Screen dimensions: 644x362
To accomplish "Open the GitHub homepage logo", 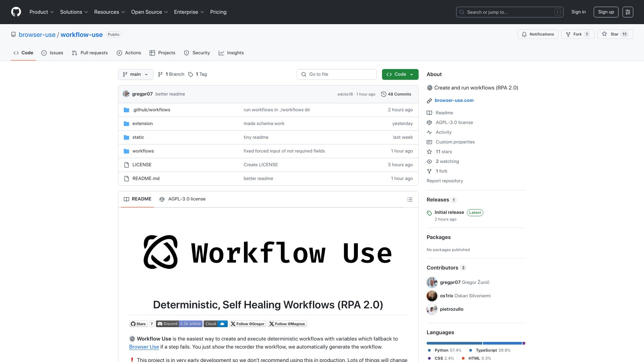I will 16,12.
